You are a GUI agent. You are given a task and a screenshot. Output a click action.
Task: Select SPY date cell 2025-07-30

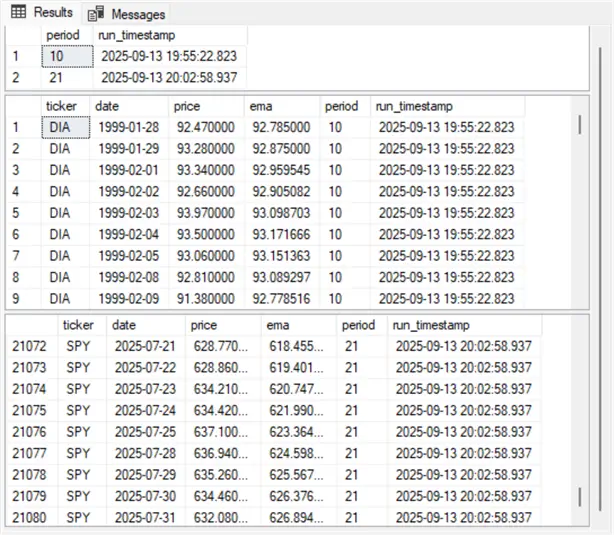pyautogui.click(x=146, y=496)
